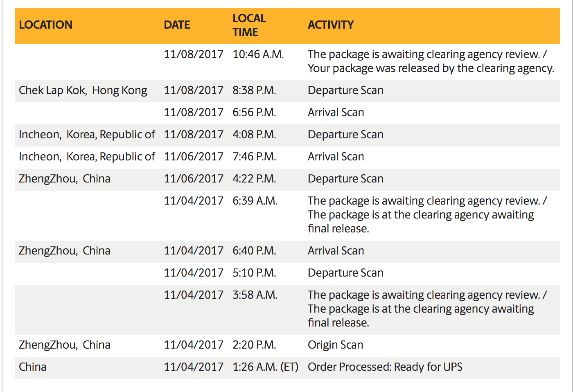The height and width of the screenshot is (392, 573).
Task: Click the 1:26 A.M. (ET) time entry
Action: [x=265, y=367]
